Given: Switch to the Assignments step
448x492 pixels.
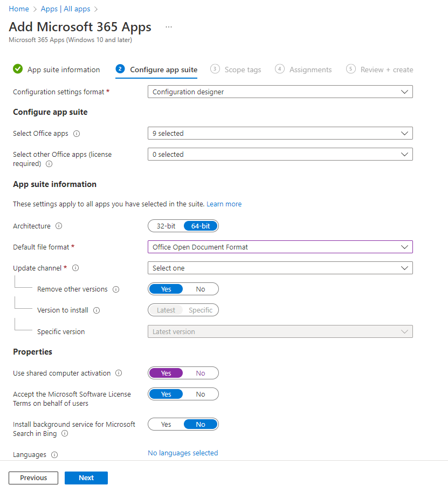Looking at the screenshot, I should pos(311,70).
